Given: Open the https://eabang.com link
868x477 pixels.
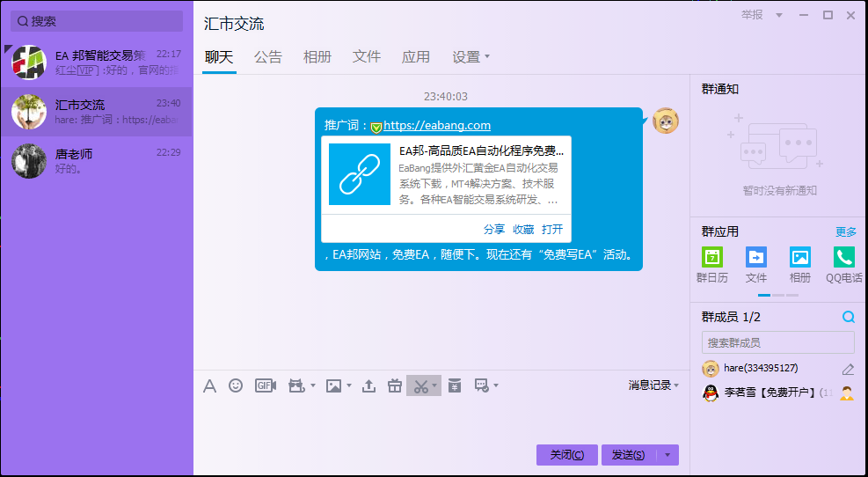Looking at the screenshot, I should [x=437, y=126].
